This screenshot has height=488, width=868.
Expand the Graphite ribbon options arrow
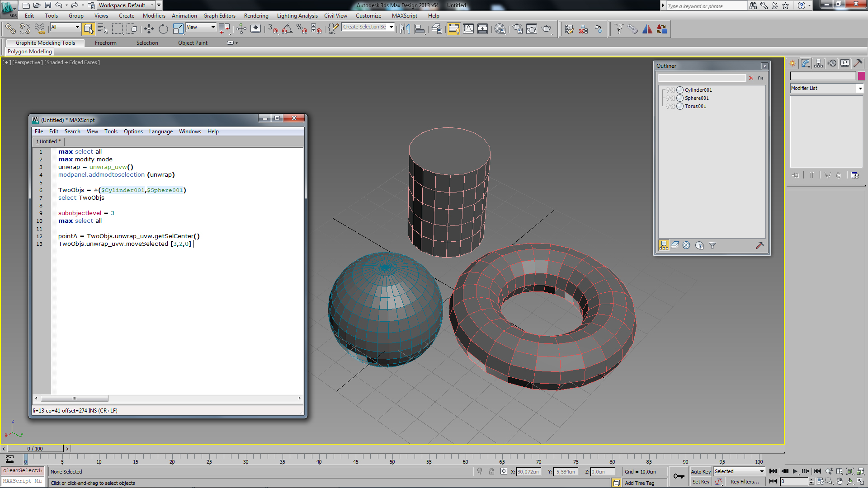(x=232, y=43)
